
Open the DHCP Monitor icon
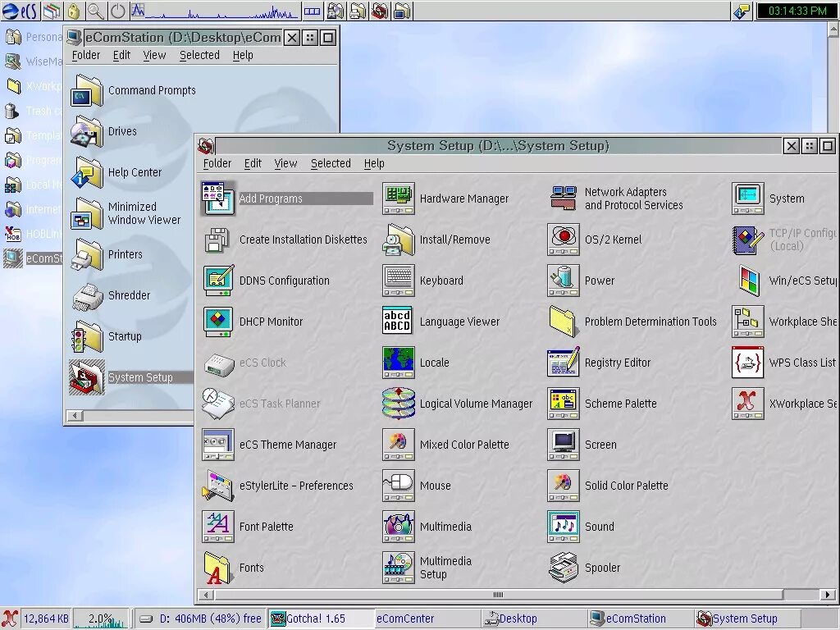tap(217, 322)
